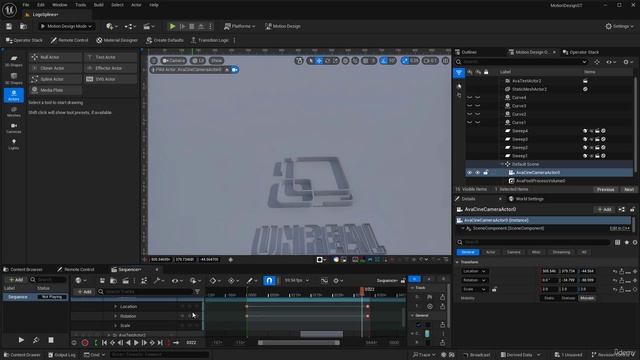Click Create Defaults button
Image resolution: width=640 pixels, height=360 pixels.
point(165,40)
